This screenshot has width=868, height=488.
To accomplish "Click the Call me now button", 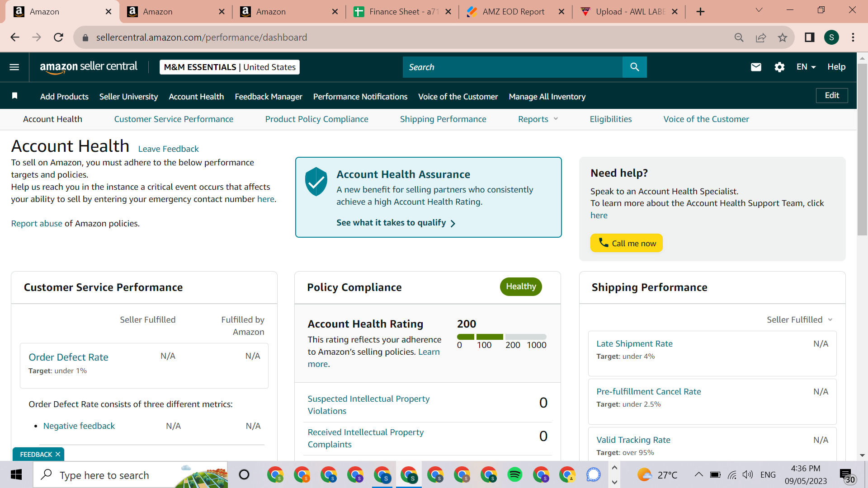I will click(x=627, y=243).
